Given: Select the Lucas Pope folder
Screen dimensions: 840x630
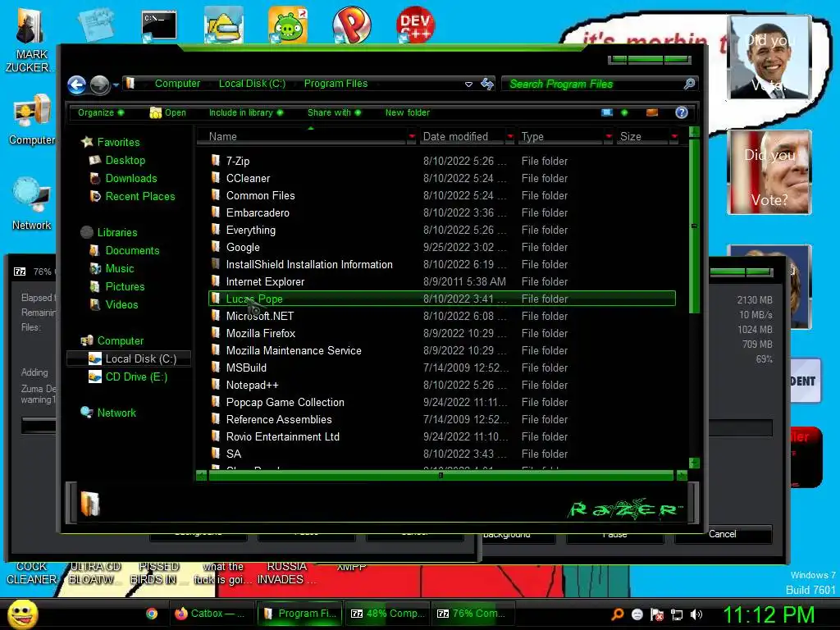Looking at the screenshot, I should (442, 299).
